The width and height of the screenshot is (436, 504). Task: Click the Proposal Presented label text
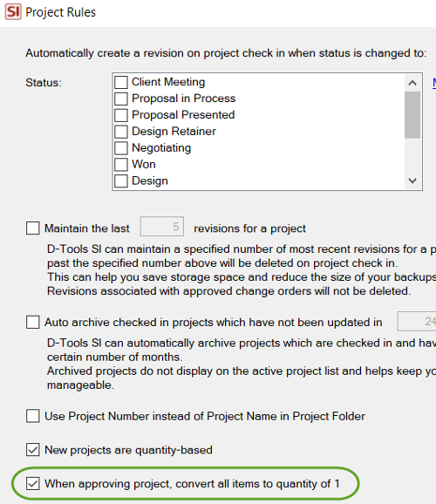(x=183, y=115)
